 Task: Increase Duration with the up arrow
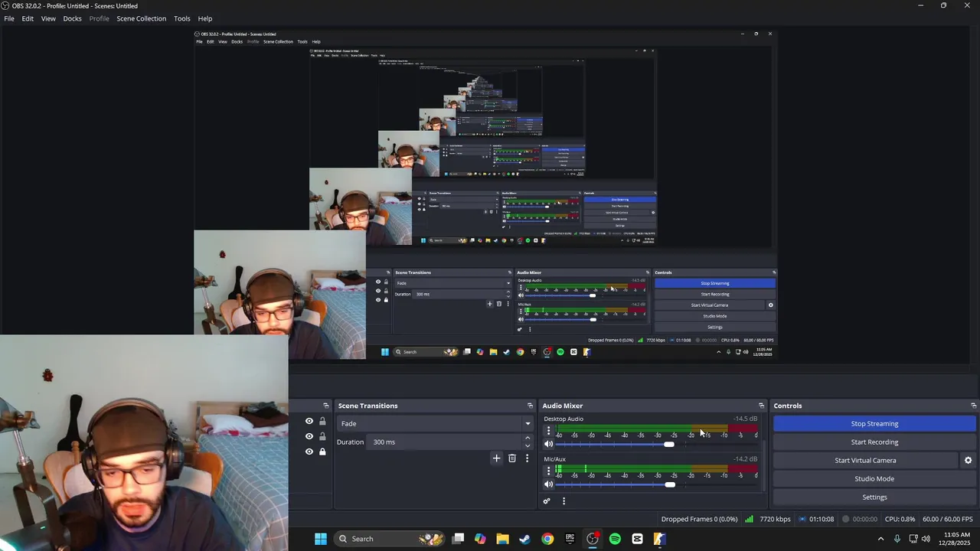528,439
